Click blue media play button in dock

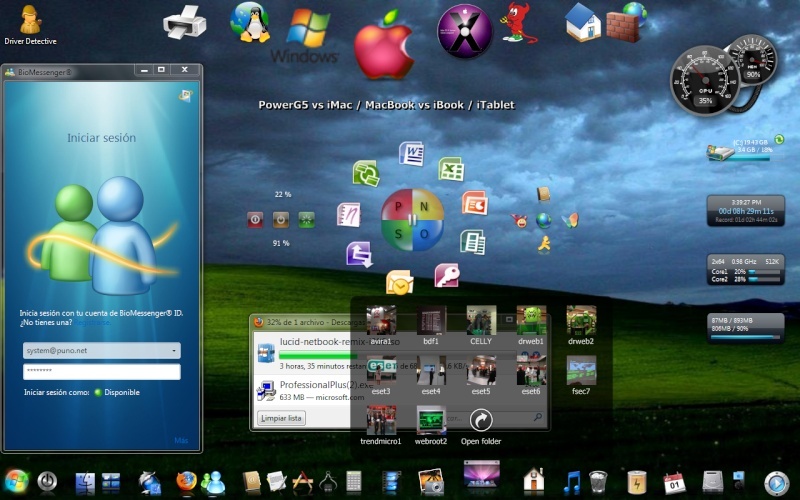point(777,483)
